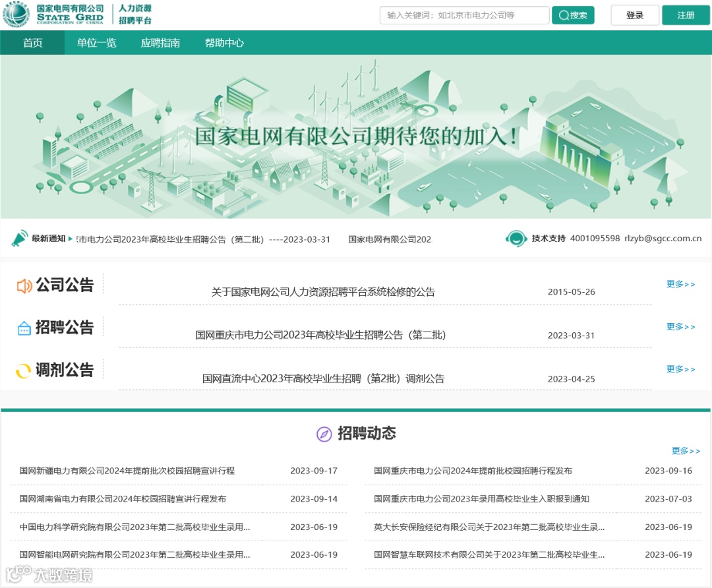Screen dimensions: 712x588
Task: Open the 单位一览 menu item
Action: (96, 43)
